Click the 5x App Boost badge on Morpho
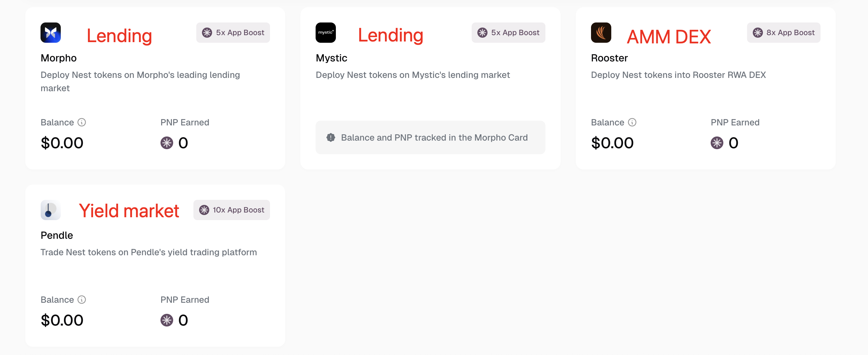This screenshot has height=355, width=868. 233,33
